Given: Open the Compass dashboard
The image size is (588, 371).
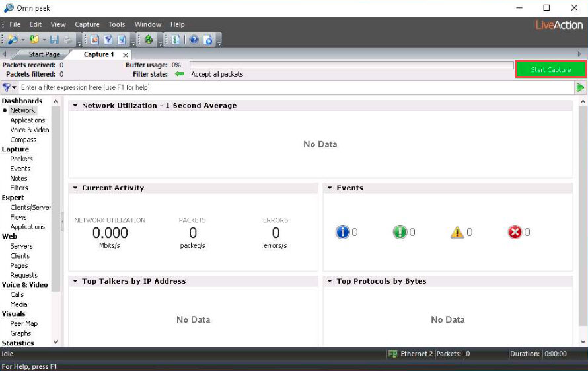Looking at the screenshot, I should tap(23, 140).
